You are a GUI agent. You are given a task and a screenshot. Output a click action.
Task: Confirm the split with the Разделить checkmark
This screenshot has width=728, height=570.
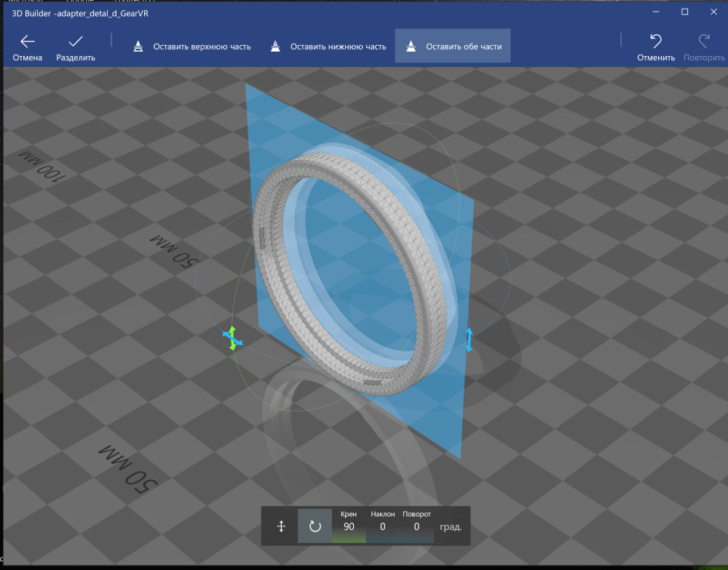[76, 47]
